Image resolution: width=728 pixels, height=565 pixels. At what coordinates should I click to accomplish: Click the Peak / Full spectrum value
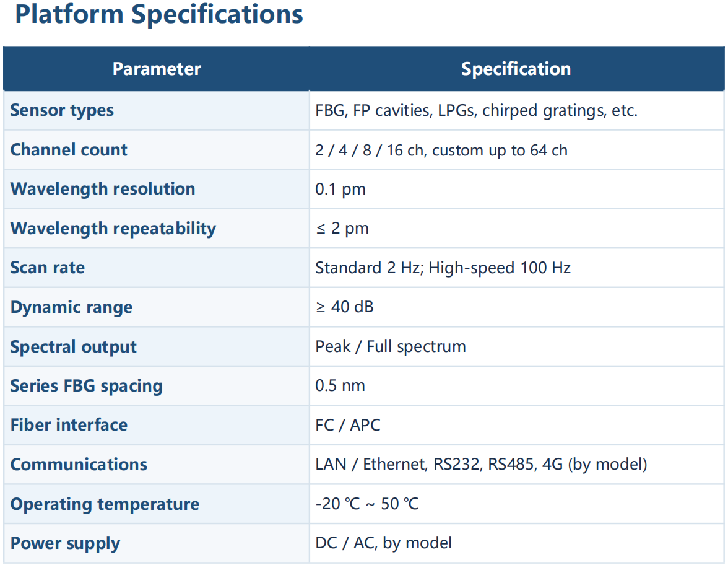pyautogui.click(x=390, y=346)
